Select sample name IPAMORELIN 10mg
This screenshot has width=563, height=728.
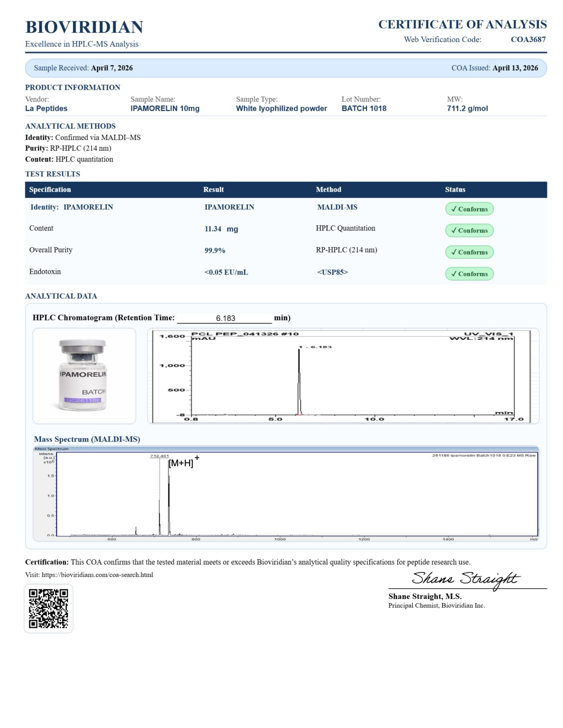pyautogui.click(x=165, y=108)
